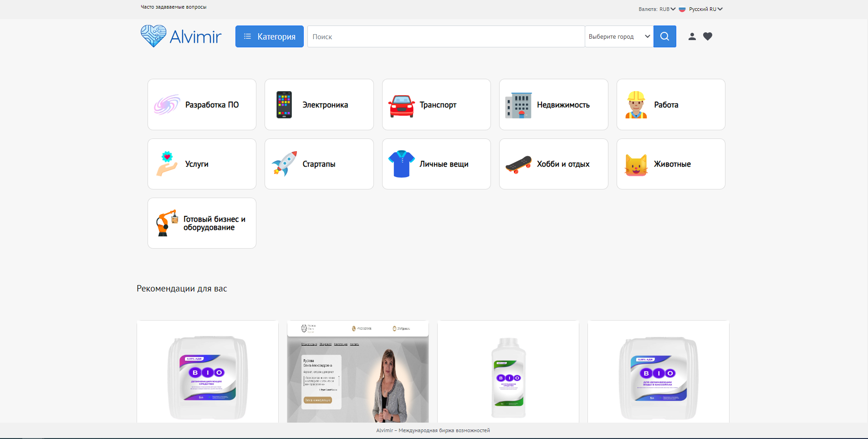Select the smartphone Электроника icon
Image resolution: width=868 pixels, height=439 pixels.
[x=284, y=105]
